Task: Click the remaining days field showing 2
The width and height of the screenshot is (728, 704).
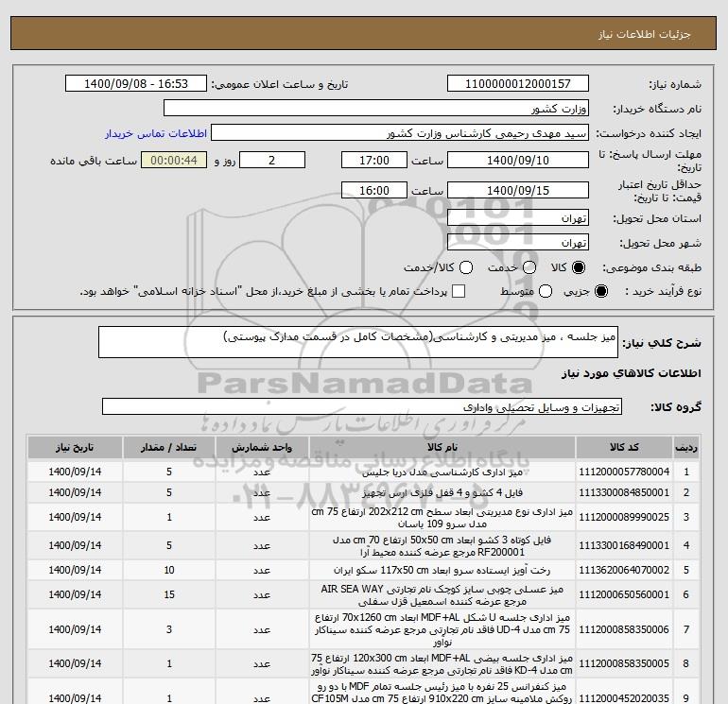Action: (x=272, y=160)
